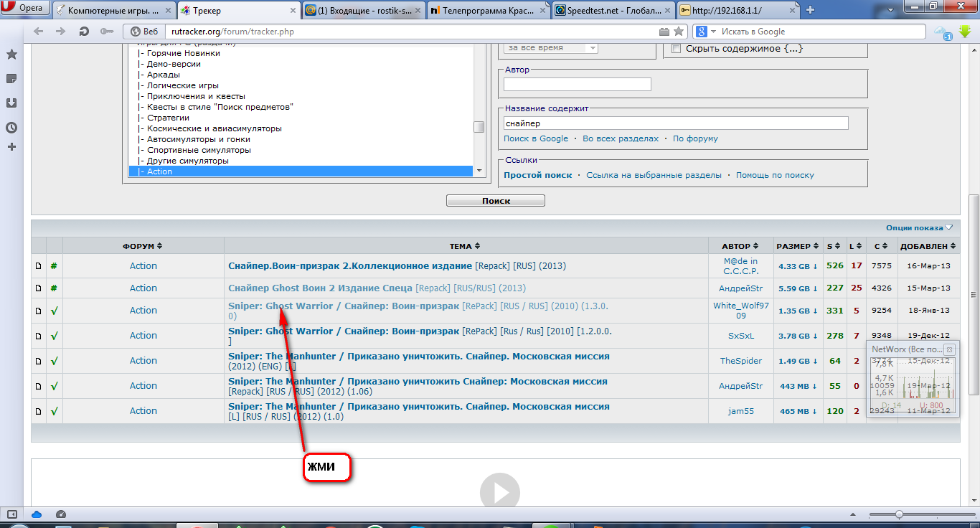Toggle the side panel button in status bar

pyautogui.click(x=11, y=514)
